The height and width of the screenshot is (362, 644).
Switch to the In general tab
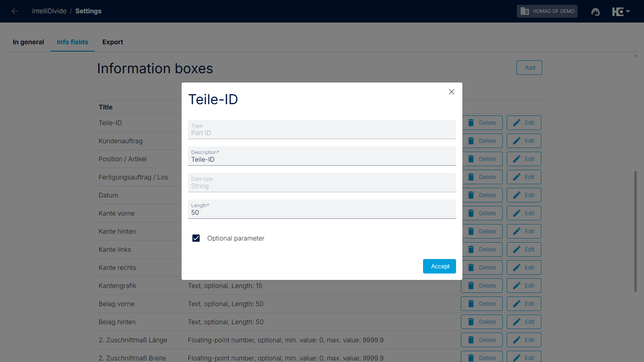click(28, 42)
